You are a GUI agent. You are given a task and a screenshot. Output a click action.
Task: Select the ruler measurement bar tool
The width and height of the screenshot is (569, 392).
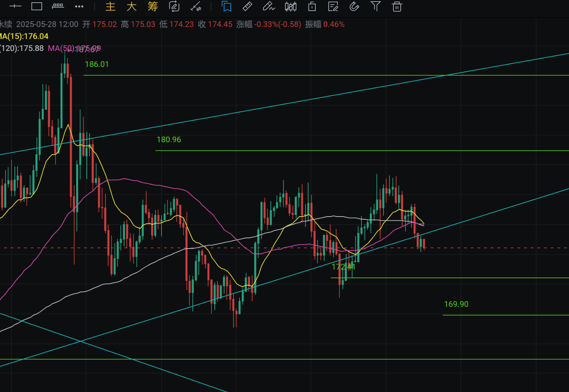click(x=58, y=6)
